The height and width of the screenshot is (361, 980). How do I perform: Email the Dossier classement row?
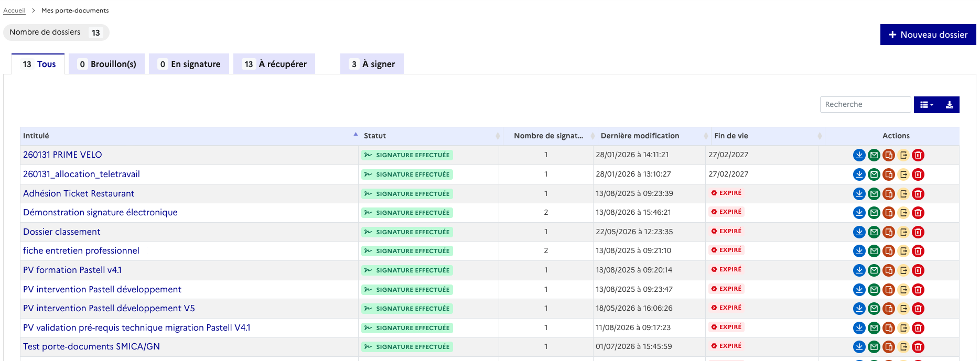(x=874, y=232)
